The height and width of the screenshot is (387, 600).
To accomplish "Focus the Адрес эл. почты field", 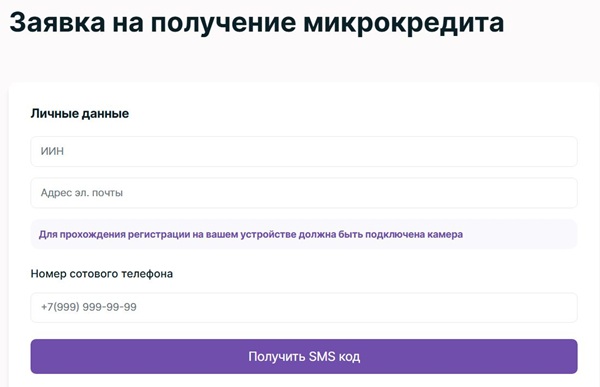I will [304, 193].
